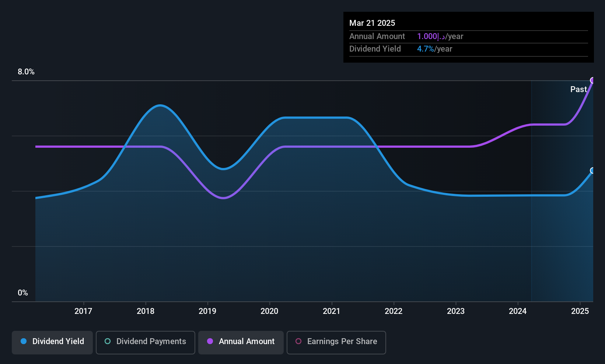Enable the Earnings Per Share series
Image resolution: width=605 pixels, height=364 pixels.
pos(336,343)
